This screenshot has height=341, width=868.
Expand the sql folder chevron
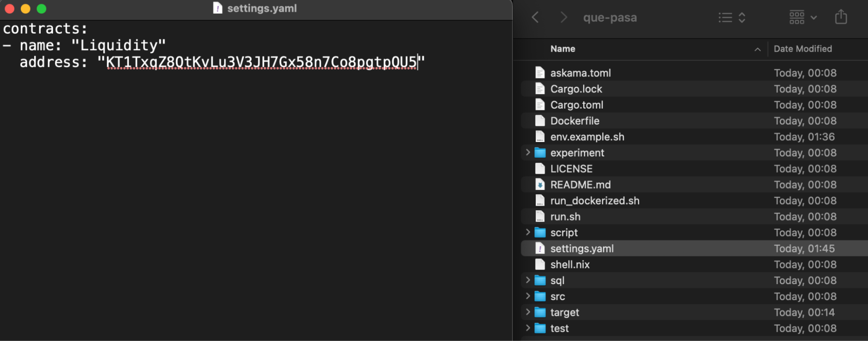tap(528, 280)
